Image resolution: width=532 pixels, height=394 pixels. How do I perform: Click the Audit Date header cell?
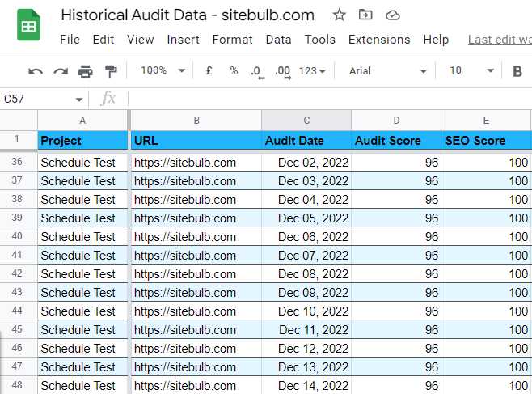pyautogui.click(x=306, y=141)
